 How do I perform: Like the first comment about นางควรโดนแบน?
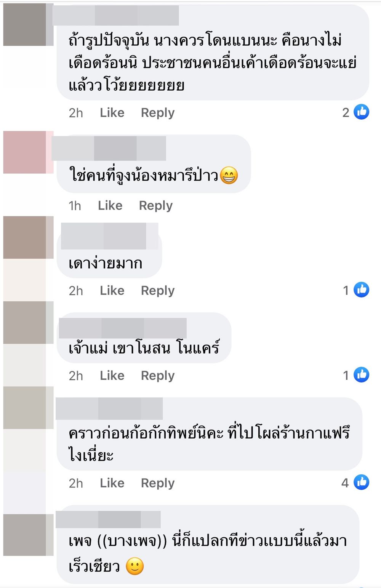pyautogui.click(x=112, y=112)
